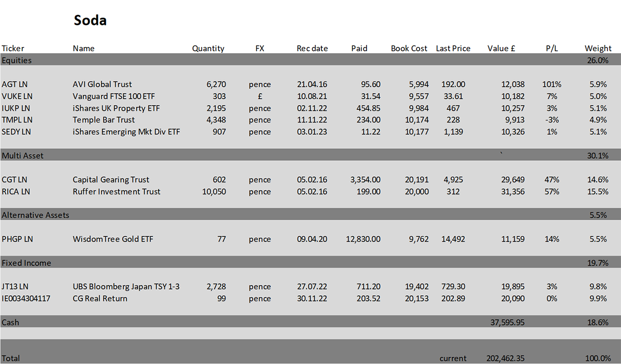The image size is (621, 364).
Task: Click CG Real Return name cell
Action: coord(100,299)
